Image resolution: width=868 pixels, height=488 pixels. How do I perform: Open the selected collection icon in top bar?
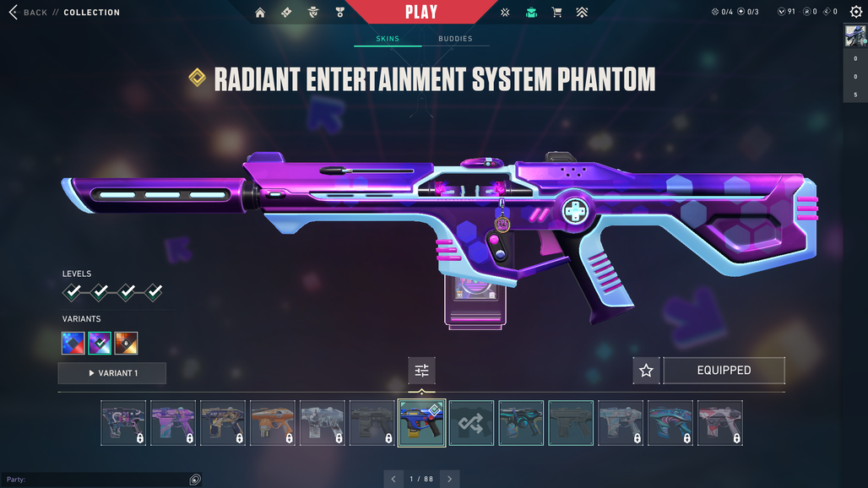tap(531, 12)
